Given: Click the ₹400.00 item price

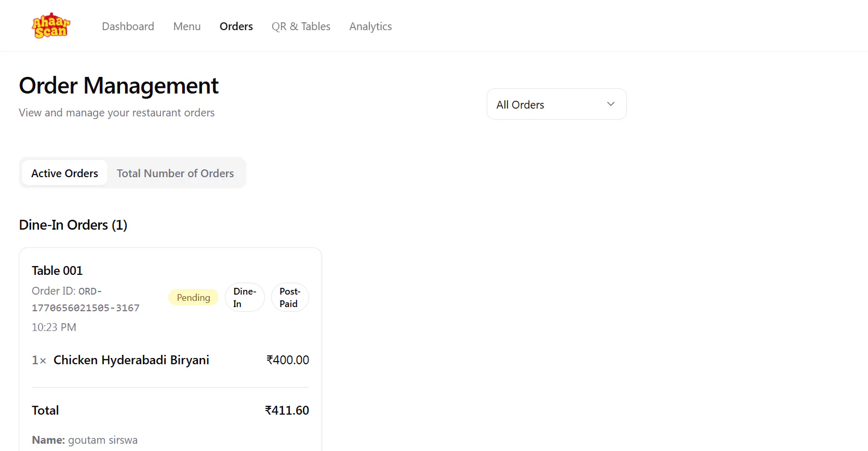Looking at the screenshot, I should click(x=288, y=360).
